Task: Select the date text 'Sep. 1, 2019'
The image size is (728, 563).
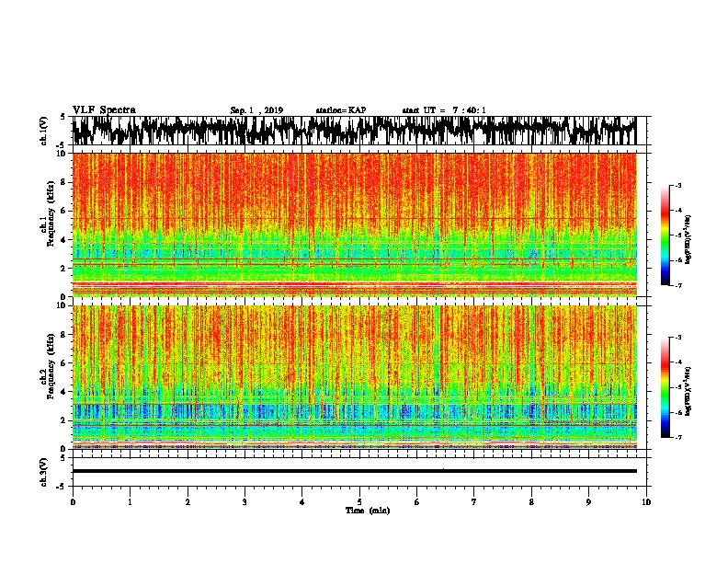Action: 256,110
